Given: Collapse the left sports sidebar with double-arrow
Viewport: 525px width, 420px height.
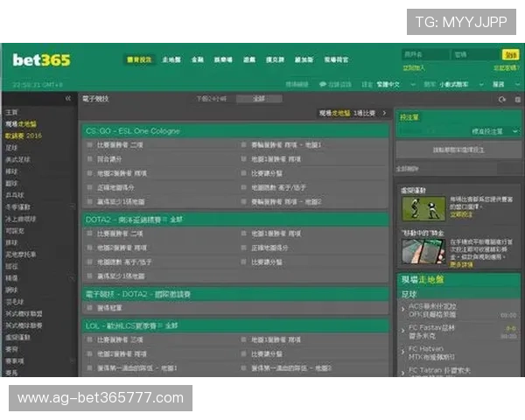Looking at the screenshot, I should [x=68, y=99].
